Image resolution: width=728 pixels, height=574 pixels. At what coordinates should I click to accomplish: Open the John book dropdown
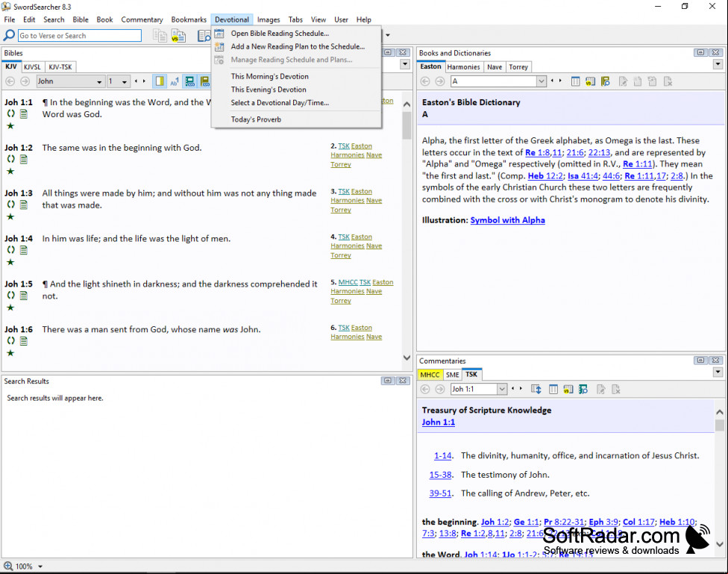(x=99, y=82)
